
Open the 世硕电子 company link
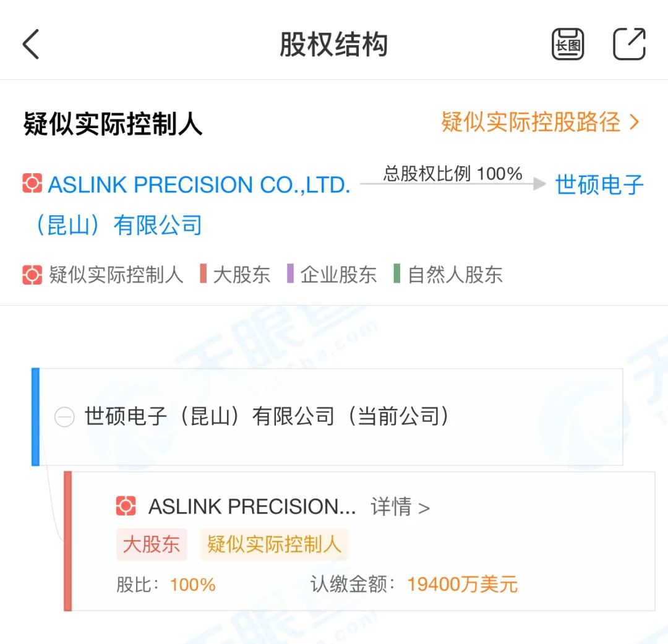pos(599,185)
